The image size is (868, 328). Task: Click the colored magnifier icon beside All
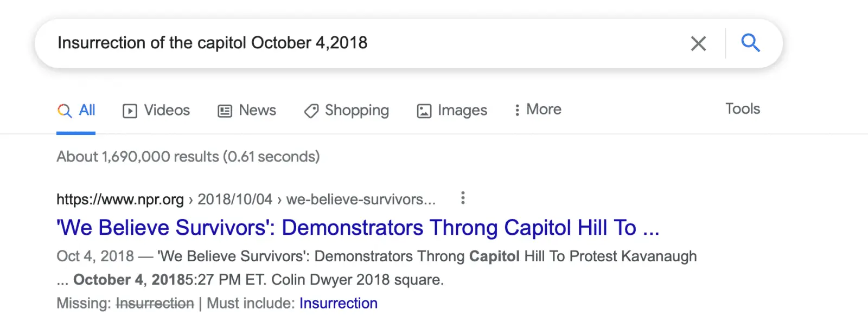[65, 111]
